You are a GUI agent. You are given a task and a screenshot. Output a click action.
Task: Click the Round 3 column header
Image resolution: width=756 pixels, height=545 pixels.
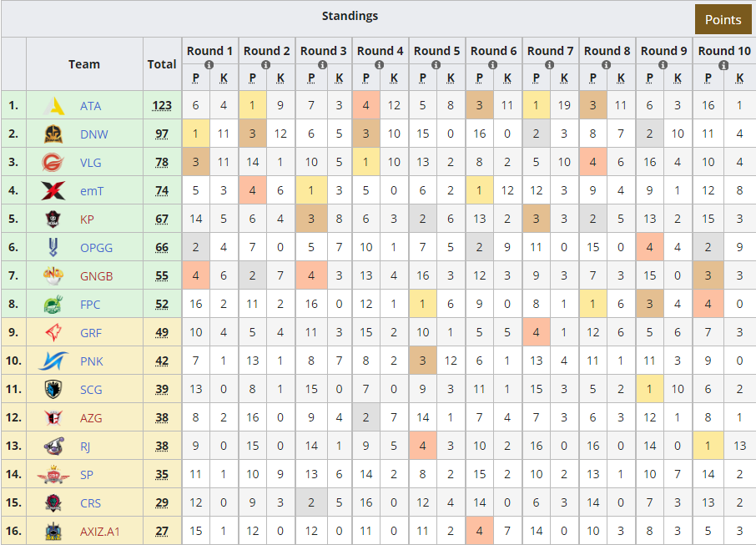(x=323, y=51)
